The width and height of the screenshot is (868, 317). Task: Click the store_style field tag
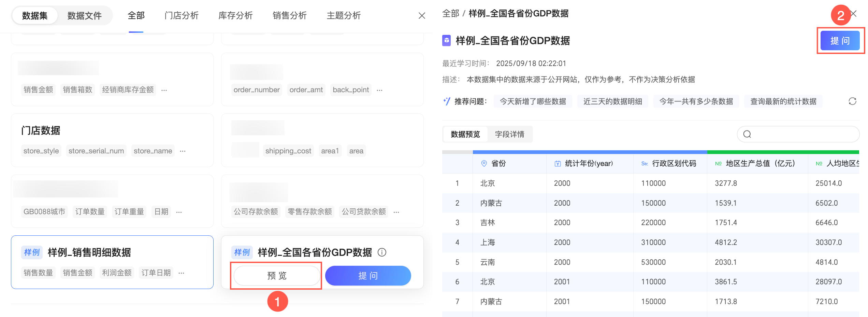(x=41, y=151)
